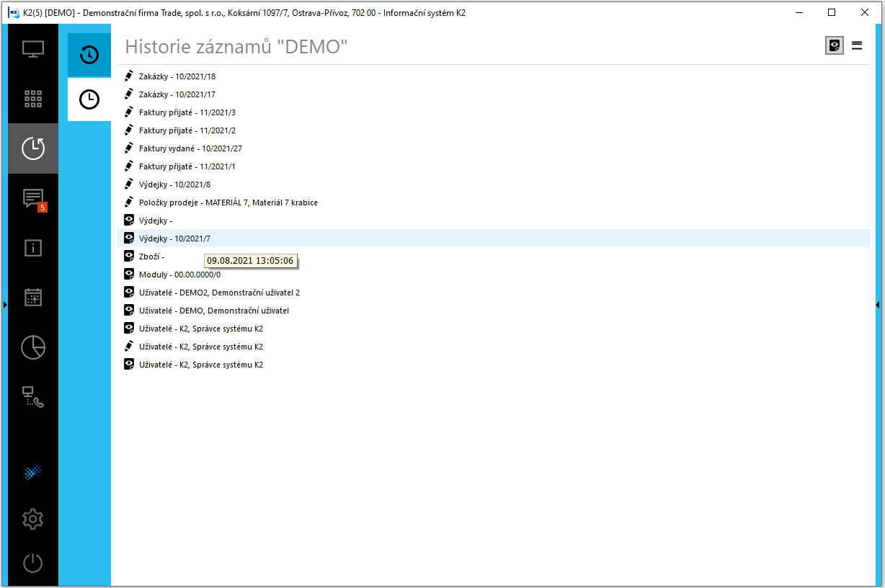Open the settings gear in sidebar
This screenshot has width=885, height=588.
[x=33, y=519]
